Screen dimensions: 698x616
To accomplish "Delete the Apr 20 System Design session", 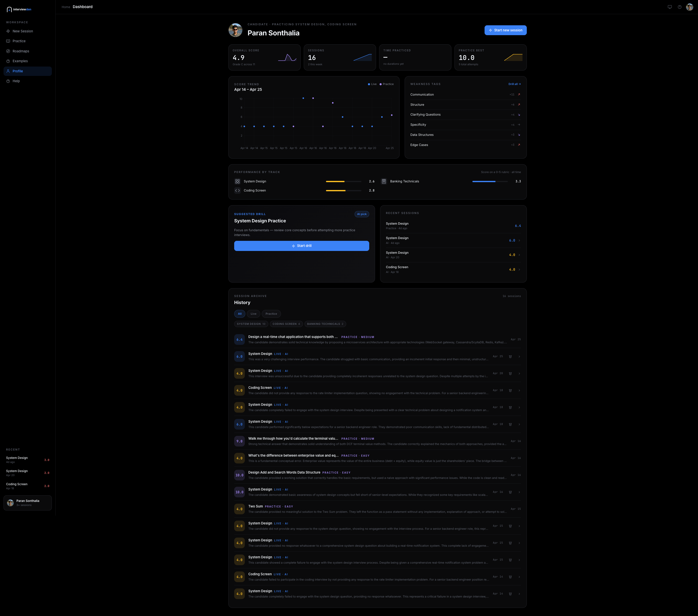I will (x=510, y=373).
